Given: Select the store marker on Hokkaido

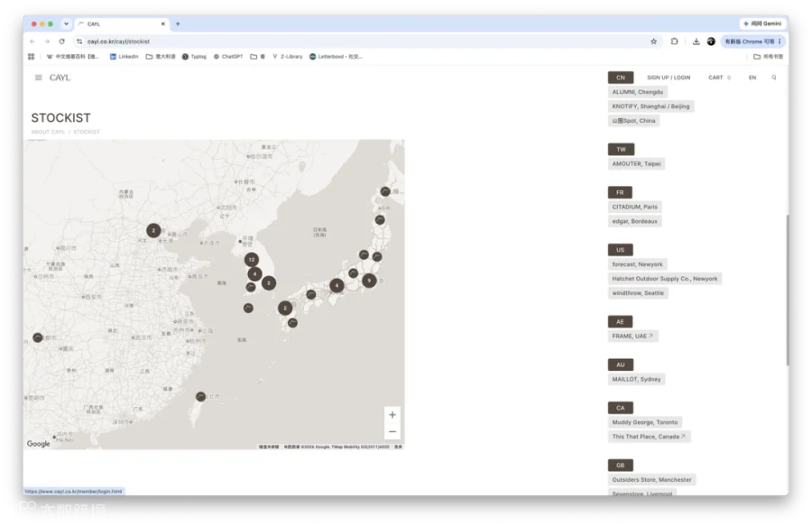Looking at the screenshot, I should pos(385,191).
